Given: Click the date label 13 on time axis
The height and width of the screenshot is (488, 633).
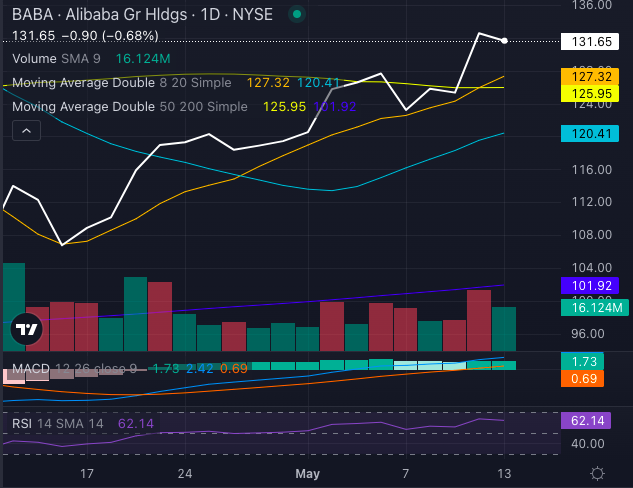Looking at the screenshot, I should pos(504,473).
